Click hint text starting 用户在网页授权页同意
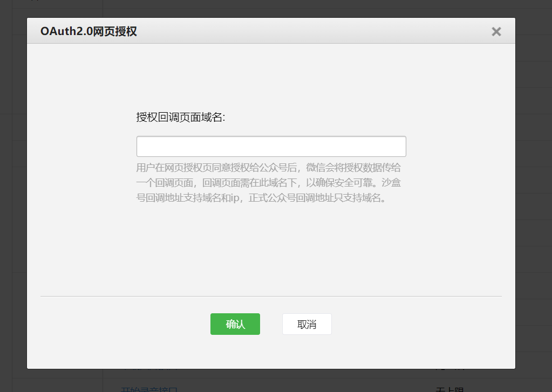 click(269, 183)
